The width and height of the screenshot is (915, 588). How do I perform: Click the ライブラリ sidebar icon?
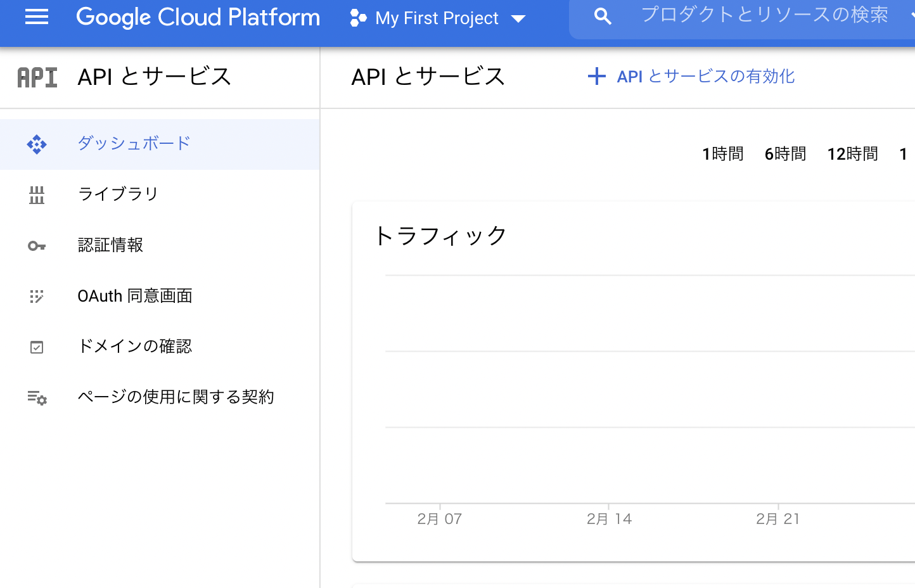pos(36,195)
